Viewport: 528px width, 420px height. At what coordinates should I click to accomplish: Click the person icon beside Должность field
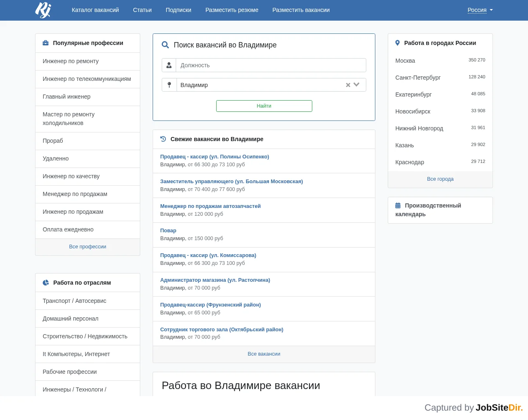click(x=169, y=65)
